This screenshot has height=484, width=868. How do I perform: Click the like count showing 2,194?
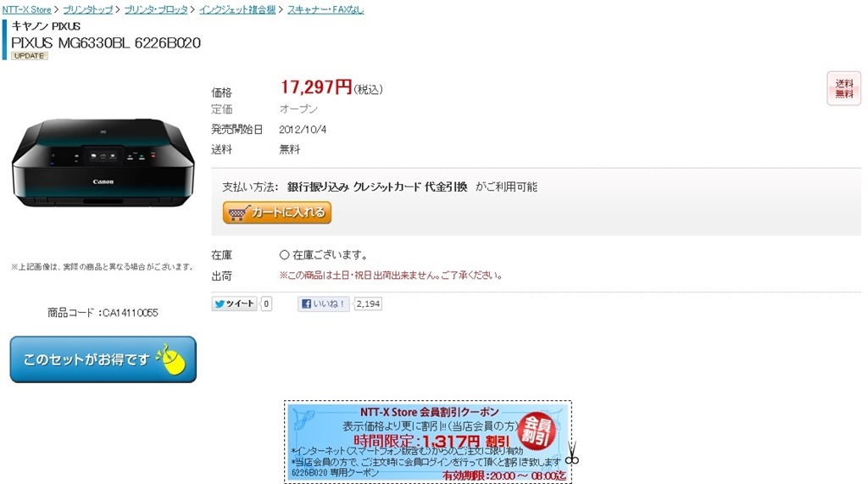(x=368, y=303)
